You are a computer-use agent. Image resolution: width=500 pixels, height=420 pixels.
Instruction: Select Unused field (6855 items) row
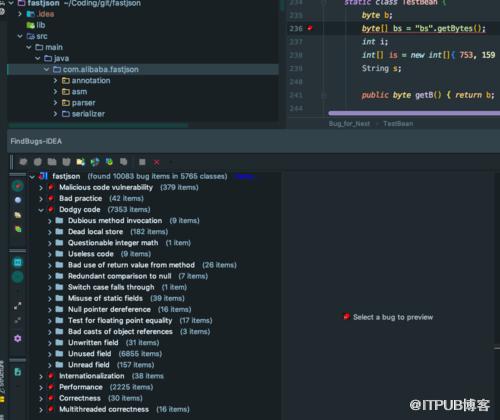115,354
